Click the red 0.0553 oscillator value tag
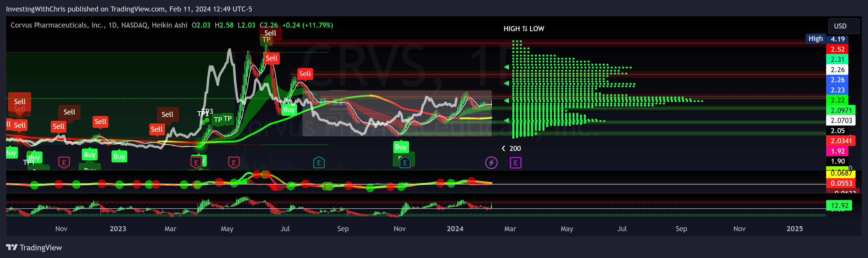The width and height of the screenshot is (868, 258). 841,183
